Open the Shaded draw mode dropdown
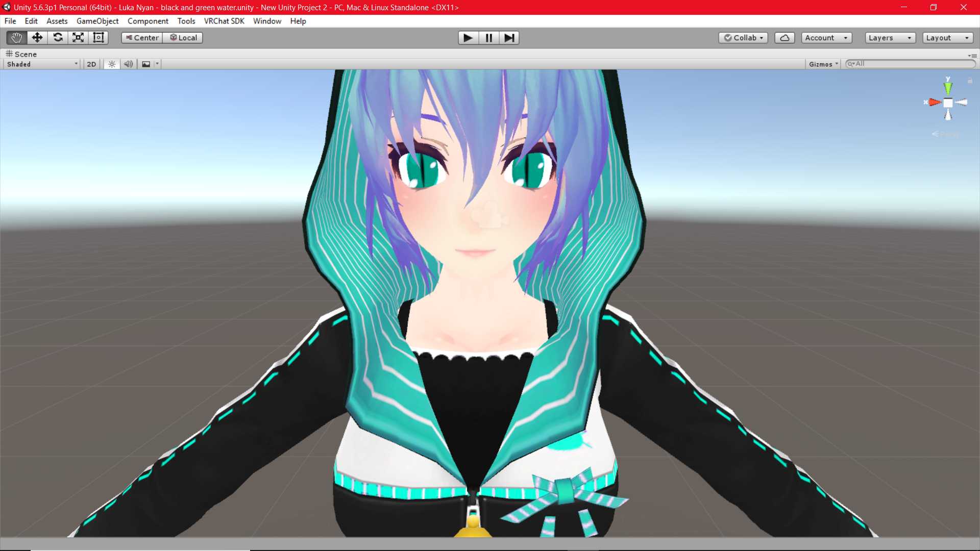The height and width of the screenshot is (551, 980). [41, 63]
